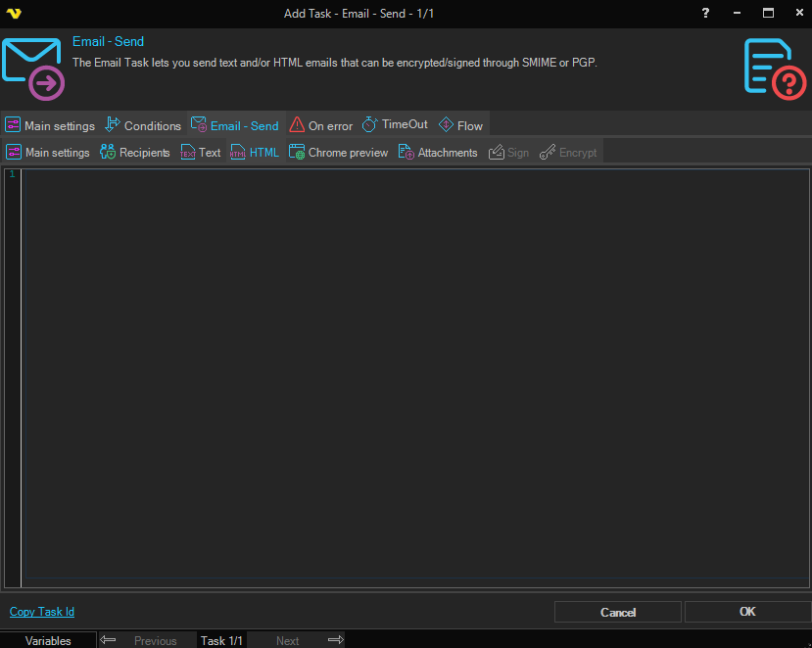The width and height of the screenshot is (812, 648).
Task: Click the help document icon at top right
Action: coord(774,69)
